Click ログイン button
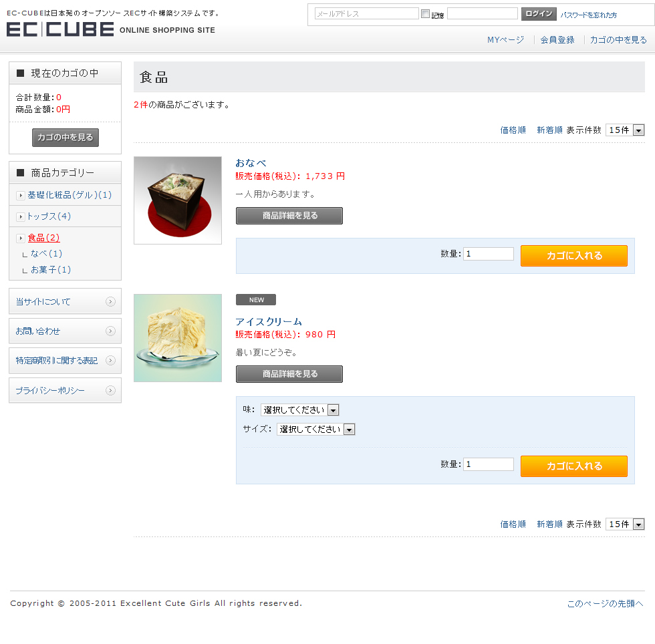This screenshot has width=655, height=644. click(x=539, y=14)
